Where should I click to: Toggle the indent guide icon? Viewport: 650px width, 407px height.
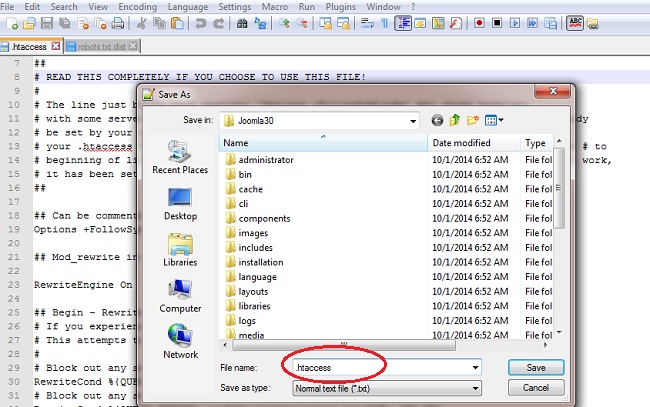(403, 23)
